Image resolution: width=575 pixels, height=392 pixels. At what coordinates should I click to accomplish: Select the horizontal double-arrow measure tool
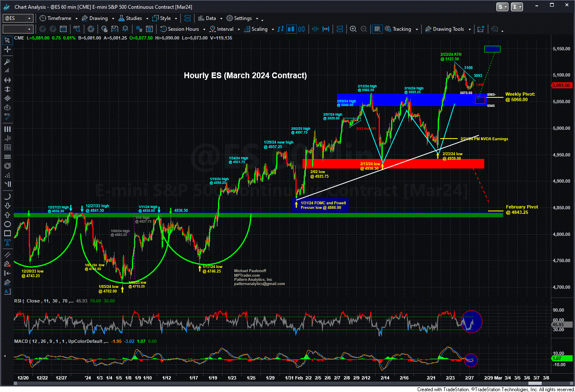[x=7, y=80]
